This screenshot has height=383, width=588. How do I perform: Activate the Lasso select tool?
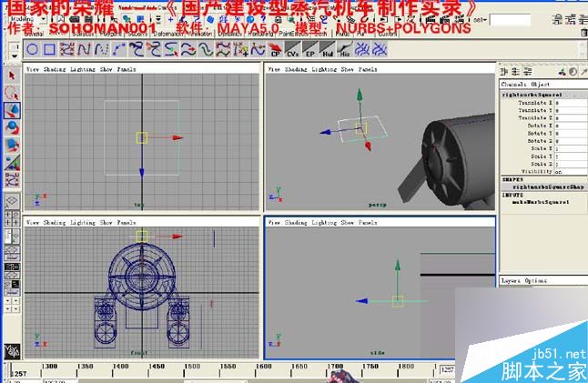(12, 93)
